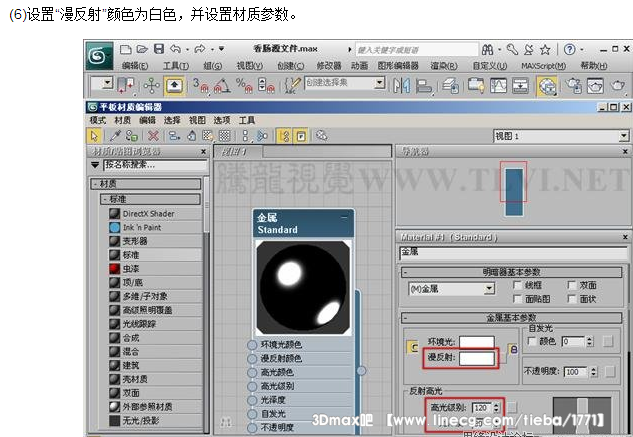Screen dimensions: 633x437
Task: Pick the select arrow tool in material editor
Action: point(94,136)
